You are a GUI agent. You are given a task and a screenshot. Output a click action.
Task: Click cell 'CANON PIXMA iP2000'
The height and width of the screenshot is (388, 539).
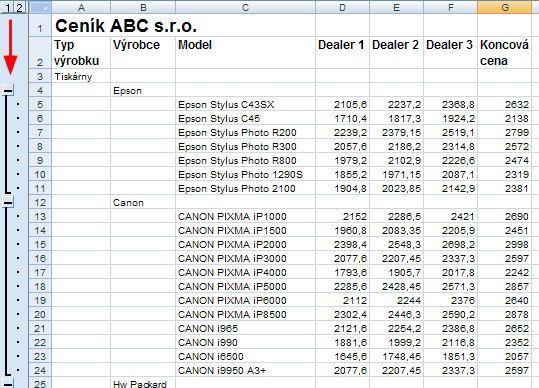tap(245, 244)
